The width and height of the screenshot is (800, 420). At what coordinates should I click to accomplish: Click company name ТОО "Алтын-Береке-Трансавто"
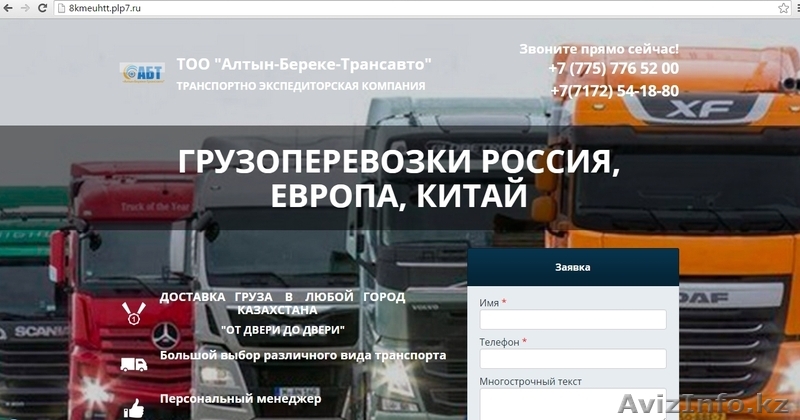304,64
